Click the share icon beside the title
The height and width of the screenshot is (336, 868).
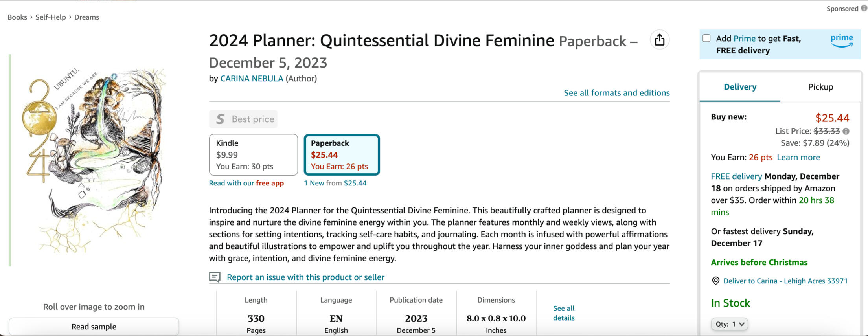[659, 40]
